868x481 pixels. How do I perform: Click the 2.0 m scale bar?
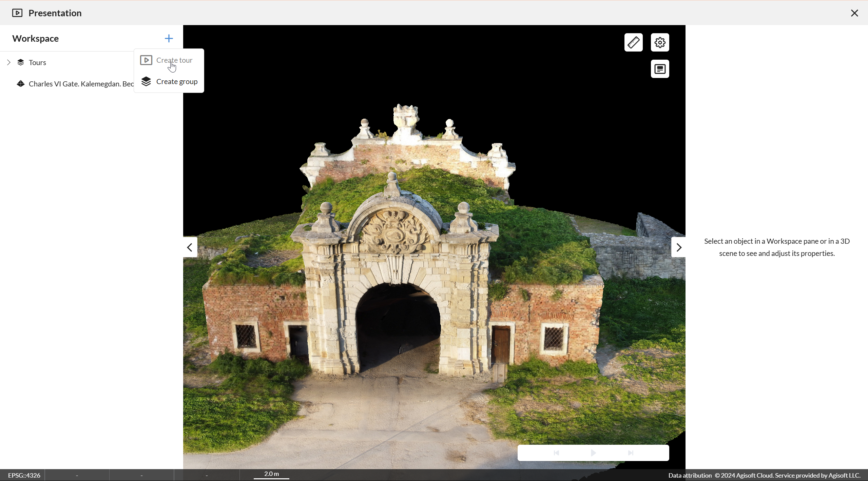(271, 475)
